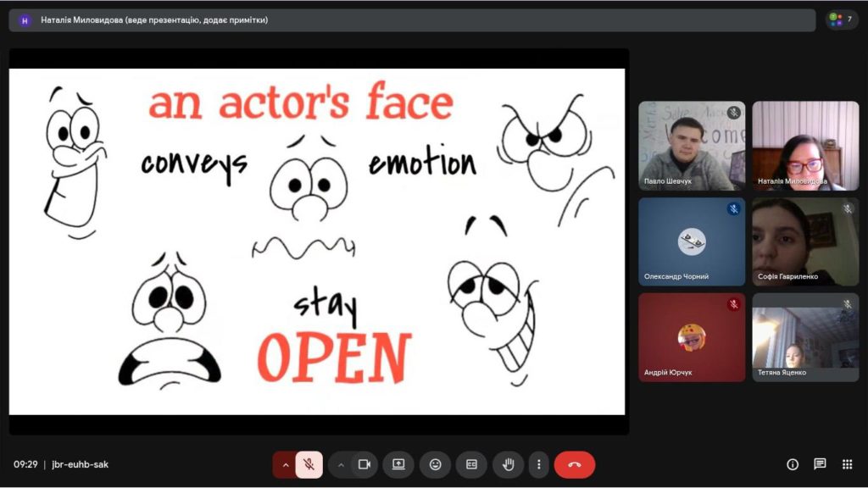868x488 pixels.
Task: Raise your hand in the meeting
Action: pos(509,464)
